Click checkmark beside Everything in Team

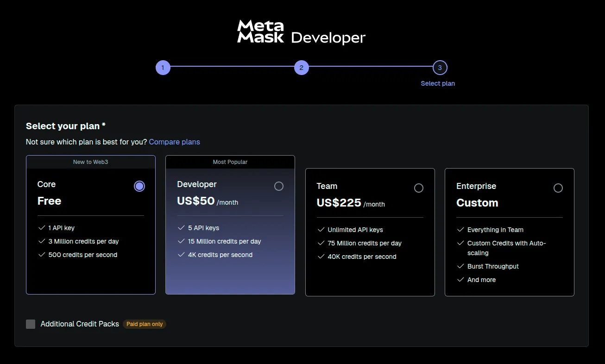coord(460,230)
